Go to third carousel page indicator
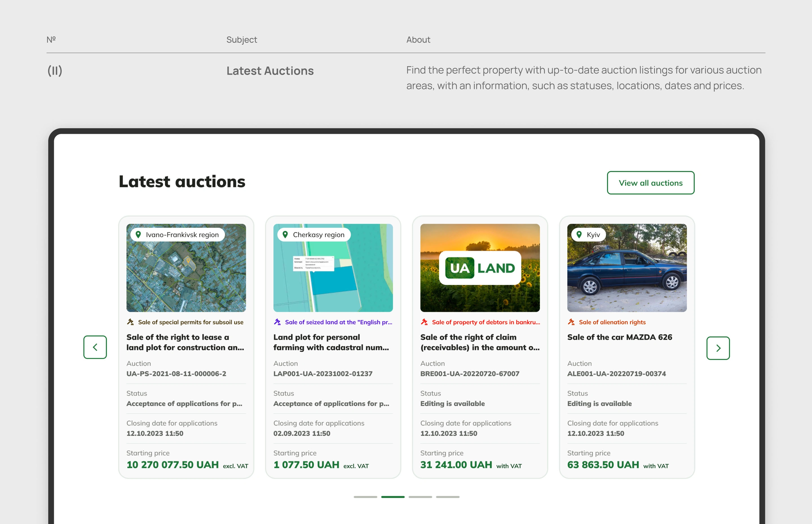812x524 pixels. 420,497
